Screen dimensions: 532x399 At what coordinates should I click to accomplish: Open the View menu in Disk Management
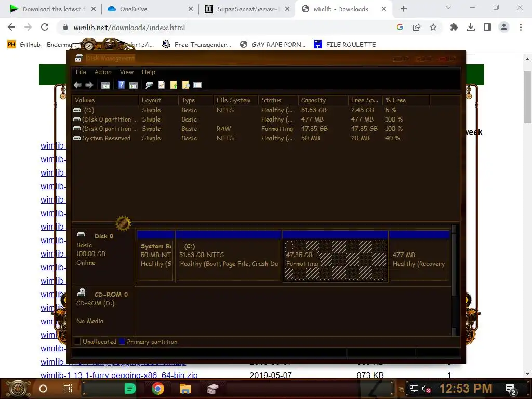point(127,72)
